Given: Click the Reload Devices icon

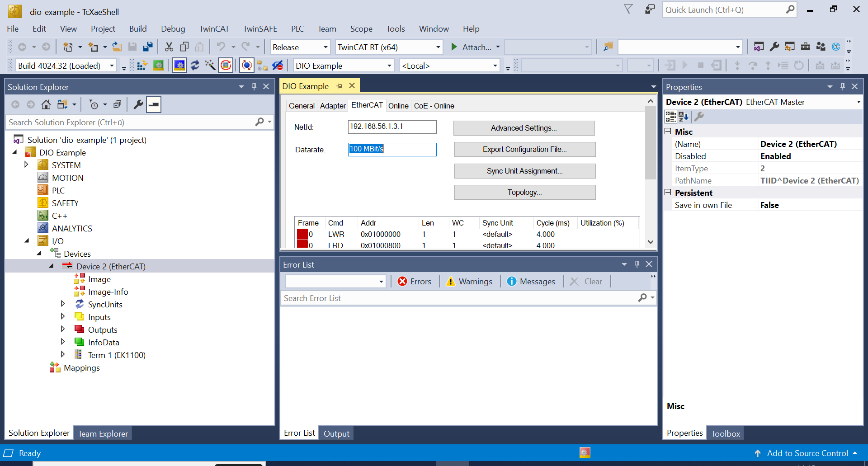Looking at the screenshot, I should [195, 66].
